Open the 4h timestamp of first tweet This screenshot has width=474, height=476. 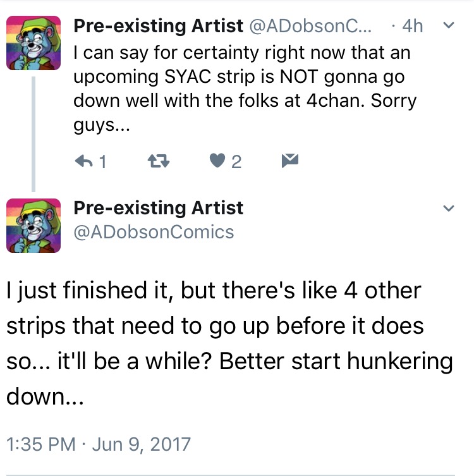click(x=413, y=26)
